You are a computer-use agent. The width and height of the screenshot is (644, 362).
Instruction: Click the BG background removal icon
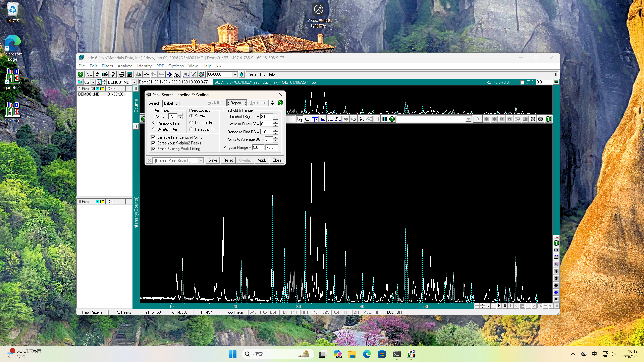coord(186,74)
